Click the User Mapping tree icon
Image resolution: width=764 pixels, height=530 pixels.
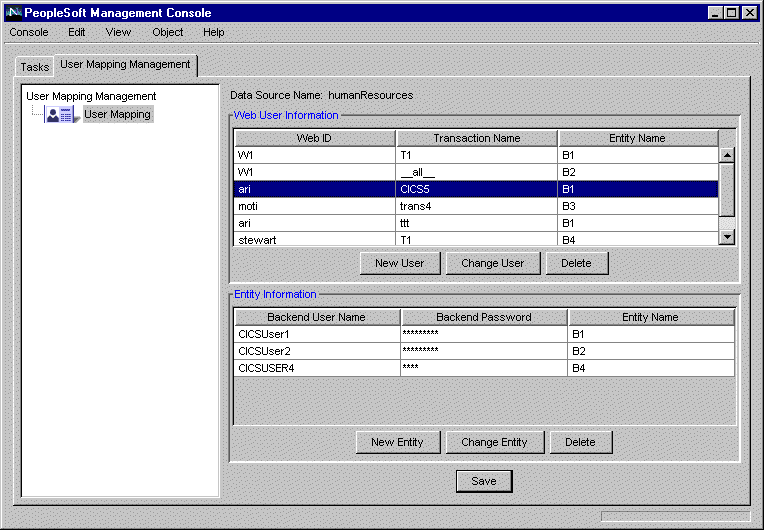(x=61, y=114)
